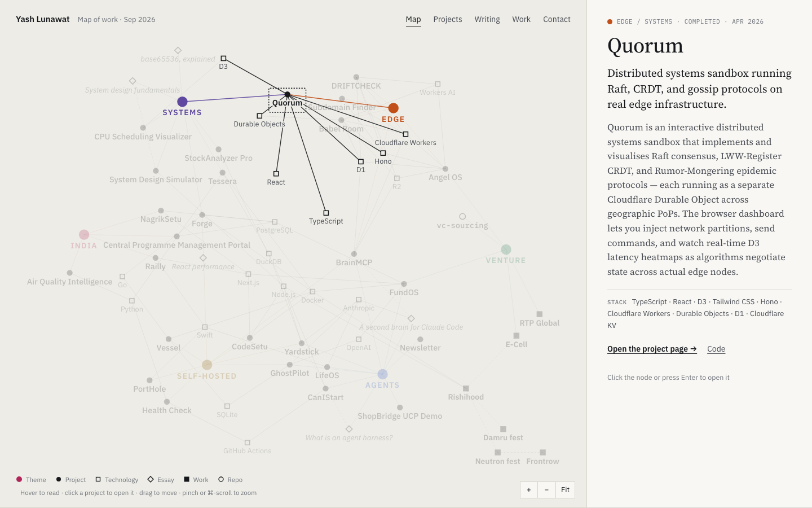
Task: Navigate to the Work tab
Action: pos(522,19)
